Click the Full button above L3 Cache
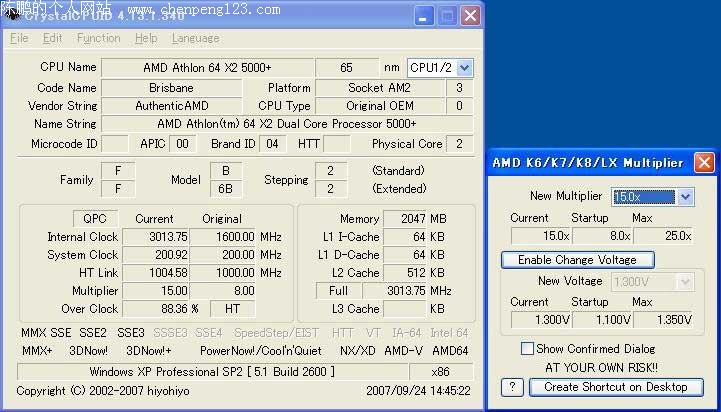 pos(338,291)
